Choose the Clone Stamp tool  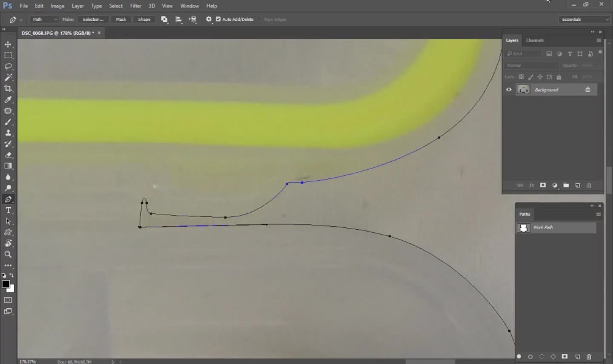9,133
